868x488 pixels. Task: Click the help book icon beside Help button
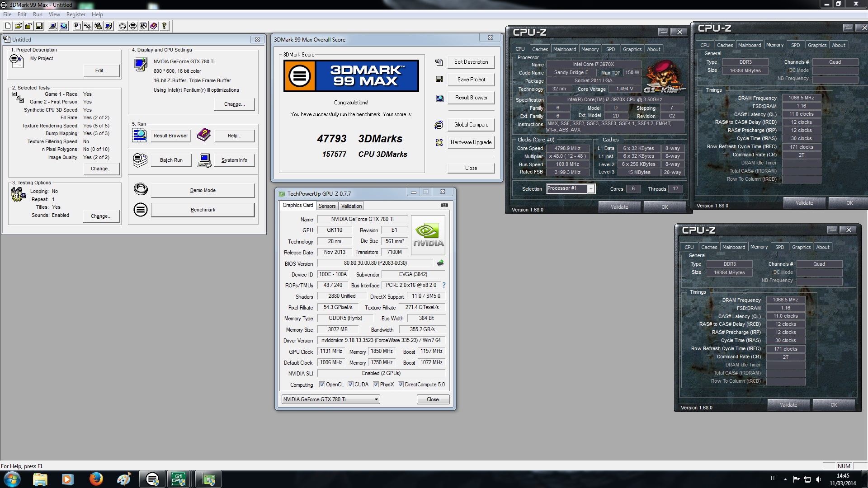click(x=204, y=135)
